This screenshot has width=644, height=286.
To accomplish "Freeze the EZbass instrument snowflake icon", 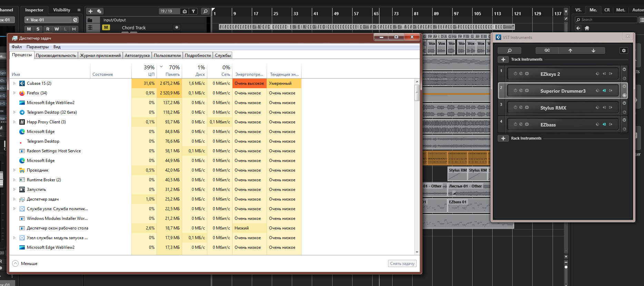I will (527, 124).
